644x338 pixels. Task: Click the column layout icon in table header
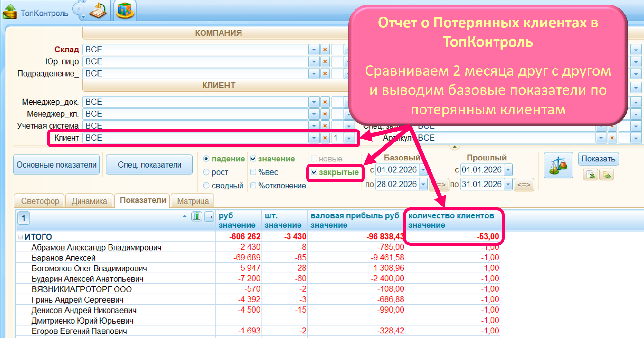(x=196, y=216)
